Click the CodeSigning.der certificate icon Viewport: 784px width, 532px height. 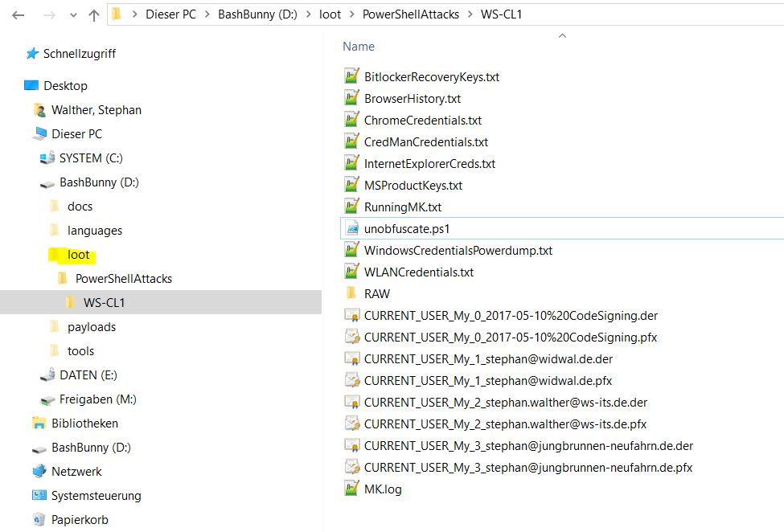[352, 316]
